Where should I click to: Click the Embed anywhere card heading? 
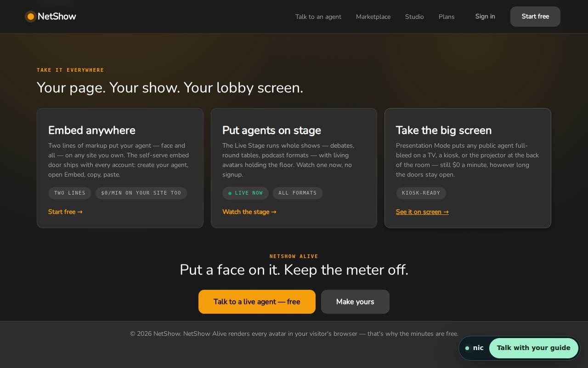point(92,130)
